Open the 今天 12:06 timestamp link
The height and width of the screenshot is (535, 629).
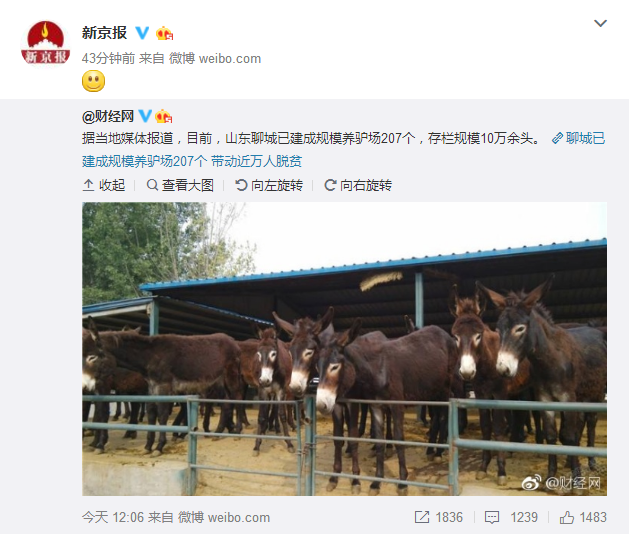pos(113,517)
